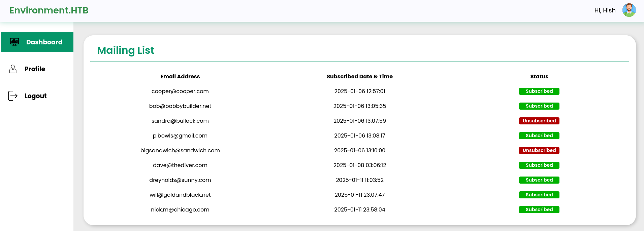Click Unsubscribed badge for bigsandwich@sandwich.com
Image resolution: width=644 pixels, height=231 pixels.
coord(539,150)
